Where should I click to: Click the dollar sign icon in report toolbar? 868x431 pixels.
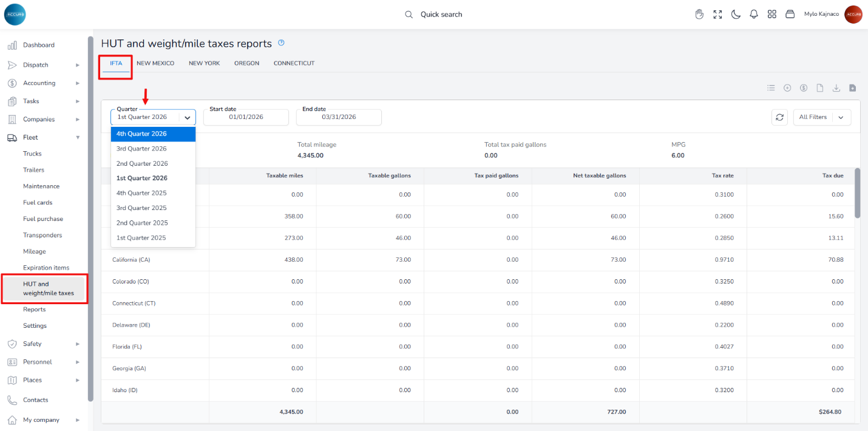coord(804,88)
